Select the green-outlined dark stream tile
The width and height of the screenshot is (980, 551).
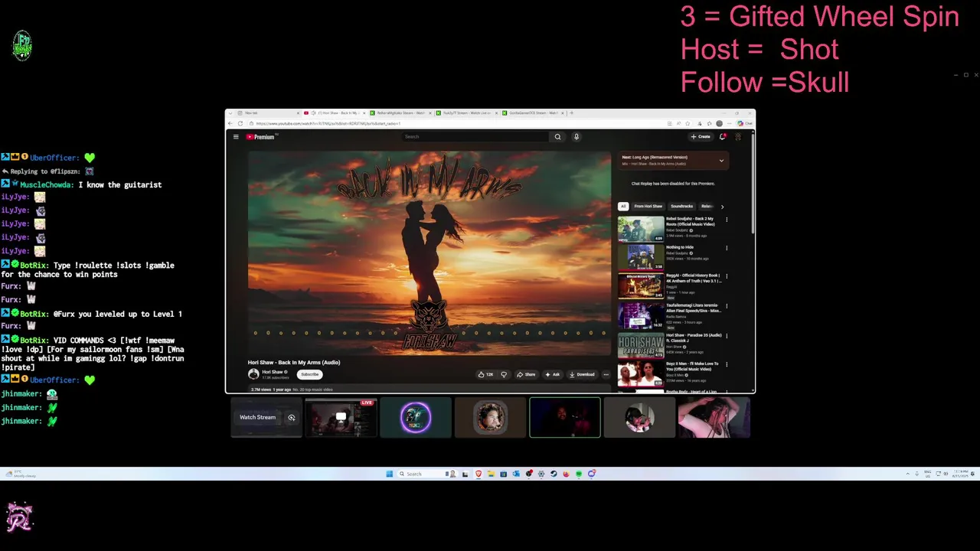point(565,417)
